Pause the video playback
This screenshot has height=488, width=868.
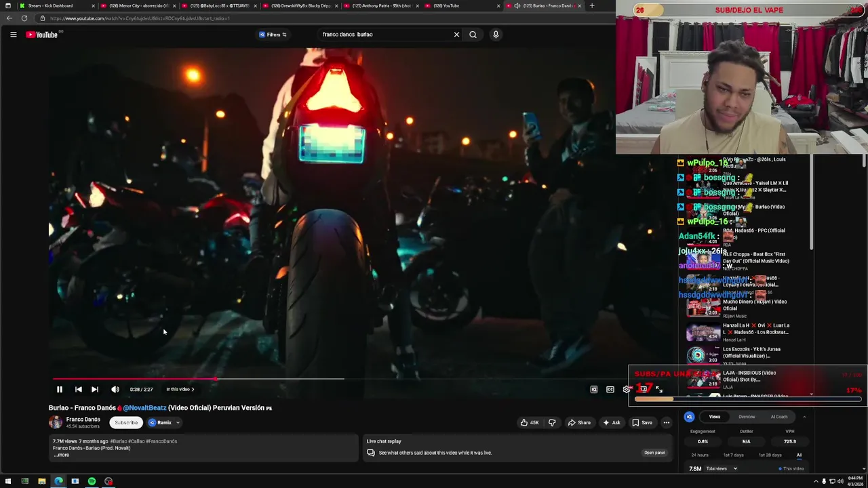tap(59, 389)
